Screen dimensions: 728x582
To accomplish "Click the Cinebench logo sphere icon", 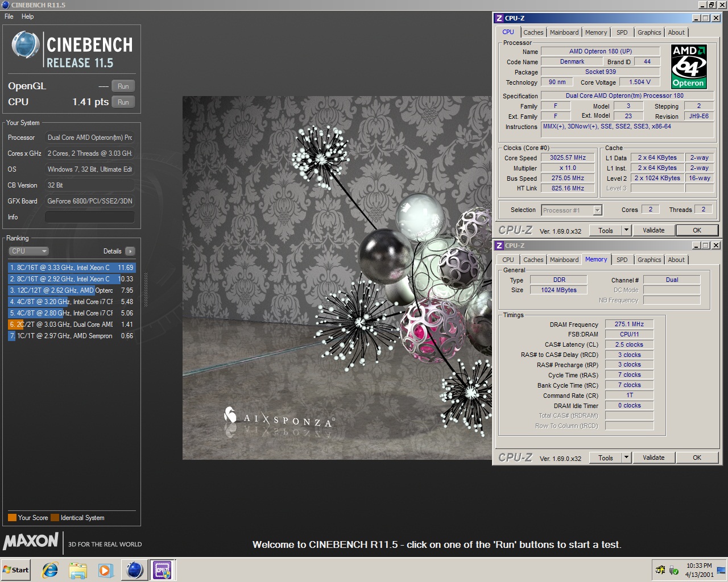I will [25, 45].
